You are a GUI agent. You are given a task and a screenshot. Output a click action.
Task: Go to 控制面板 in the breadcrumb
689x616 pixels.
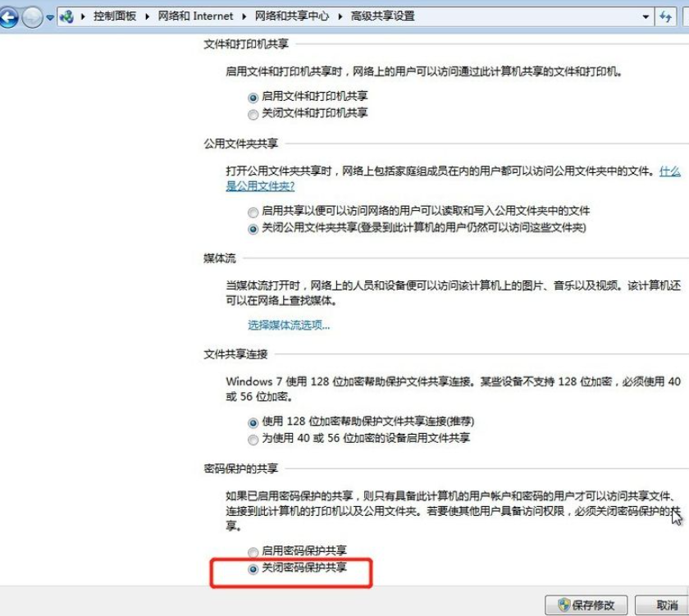point(115,16)
